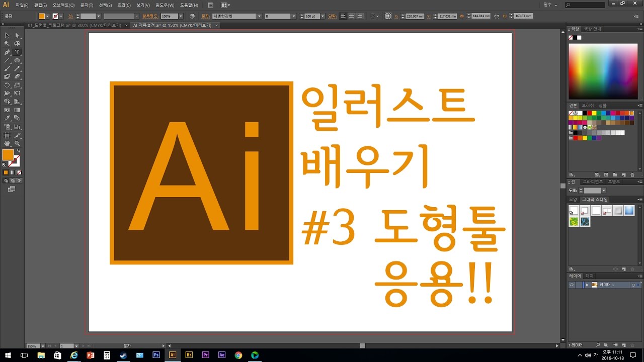Choose the red swatch in swatches panel

click(590, 113)
